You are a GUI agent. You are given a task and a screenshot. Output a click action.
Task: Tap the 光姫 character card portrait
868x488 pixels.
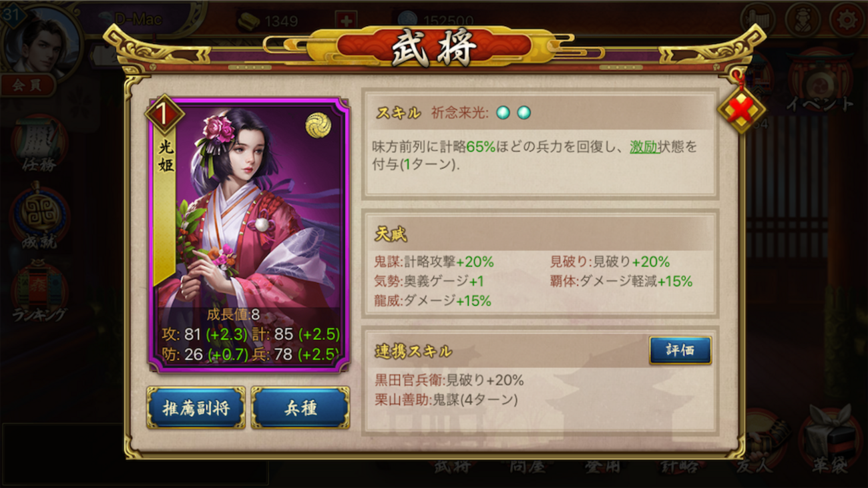(x=248, y=234)
